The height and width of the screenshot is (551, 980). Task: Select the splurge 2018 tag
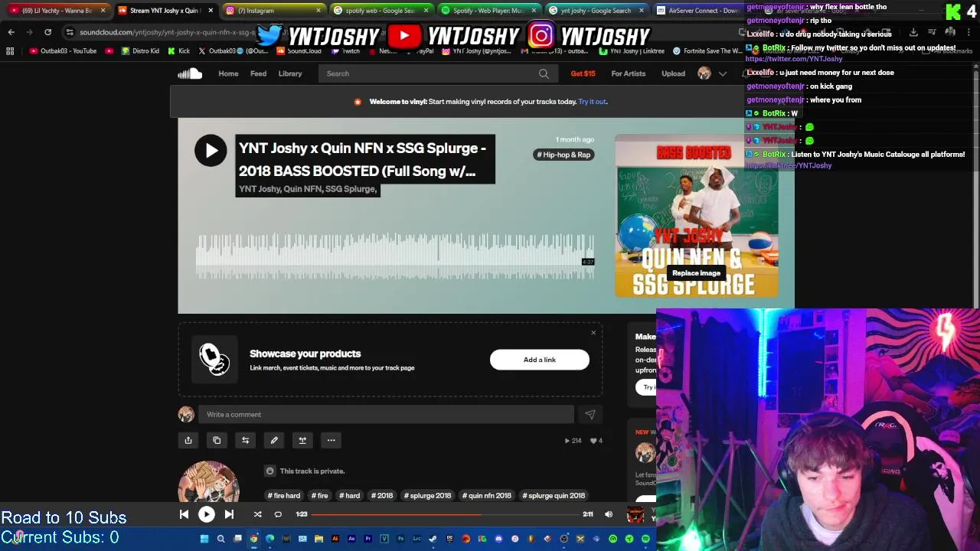(x=428, y=495)
